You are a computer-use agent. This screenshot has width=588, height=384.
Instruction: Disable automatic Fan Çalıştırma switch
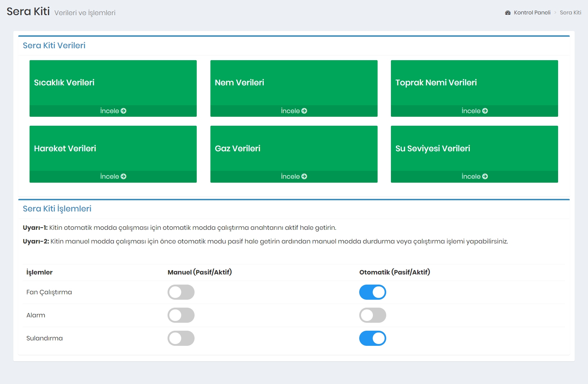[x=373, y=292]
